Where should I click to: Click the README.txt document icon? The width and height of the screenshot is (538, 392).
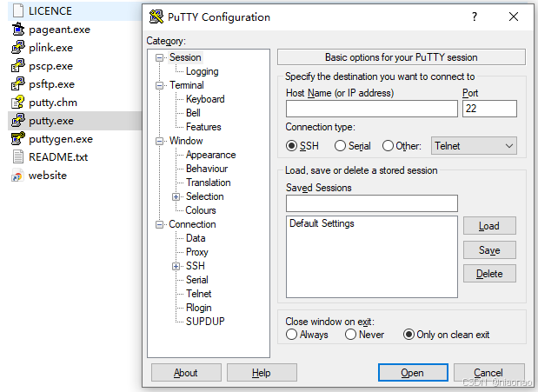[x=18, y=156]
